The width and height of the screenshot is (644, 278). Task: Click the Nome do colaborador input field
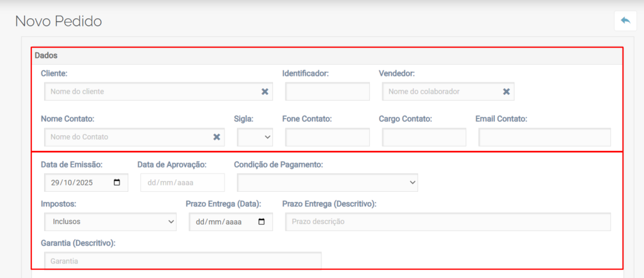pyautogui.click(x=440, y=92)
